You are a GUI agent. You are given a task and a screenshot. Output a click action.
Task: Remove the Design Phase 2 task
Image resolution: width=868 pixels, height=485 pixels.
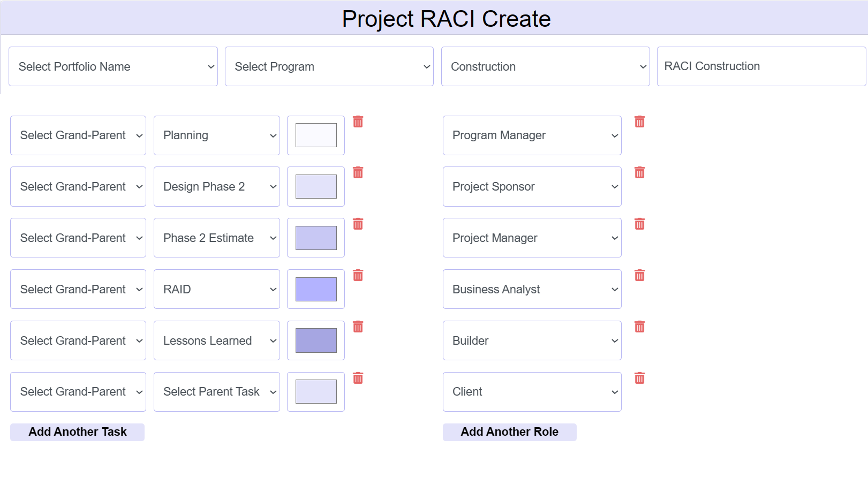pos(358,172)
